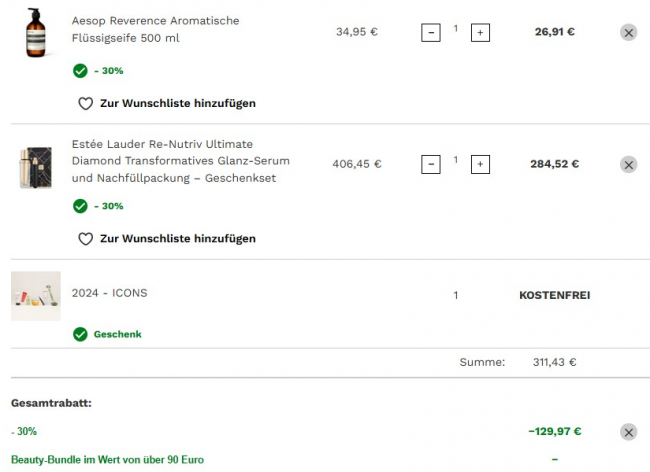This screenshot has width=650, height=472.
Task: View the 2024 ICONS gift image
Action: click(x=36, y=296)
